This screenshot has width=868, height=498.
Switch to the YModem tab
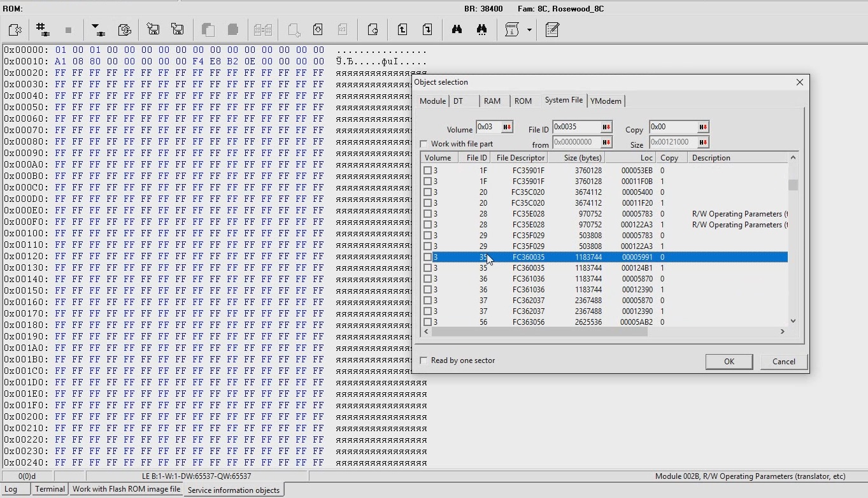[605, 101]
